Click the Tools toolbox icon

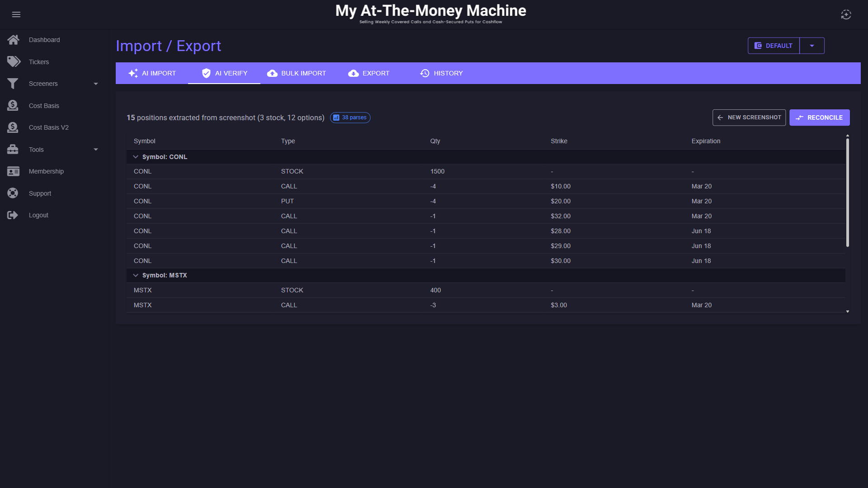coord(13,149)
